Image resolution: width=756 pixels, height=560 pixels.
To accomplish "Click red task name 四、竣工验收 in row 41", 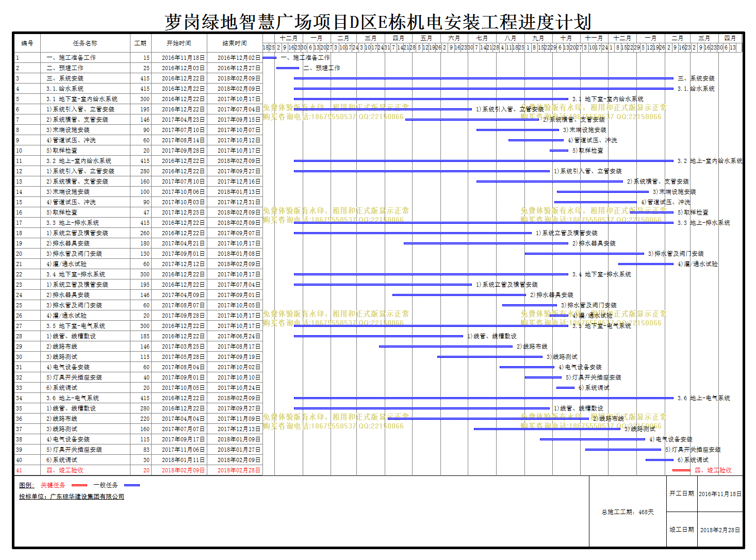I will (x=65, y=470).
